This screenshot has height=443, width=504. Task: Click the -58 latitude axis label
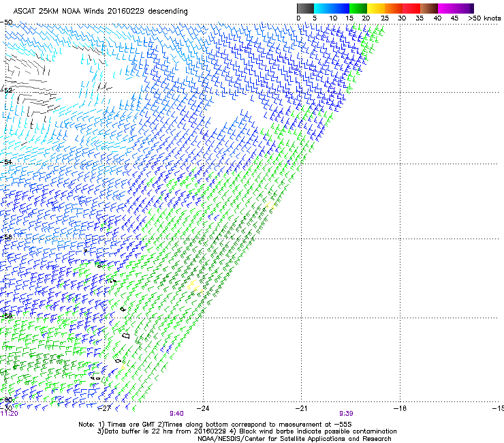[x=6, y=316]
